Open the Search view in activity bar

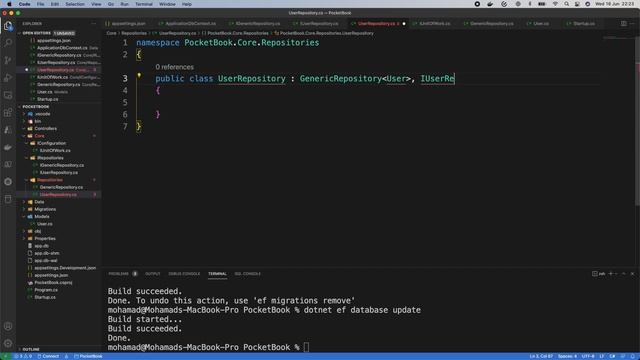click(8, 43)
